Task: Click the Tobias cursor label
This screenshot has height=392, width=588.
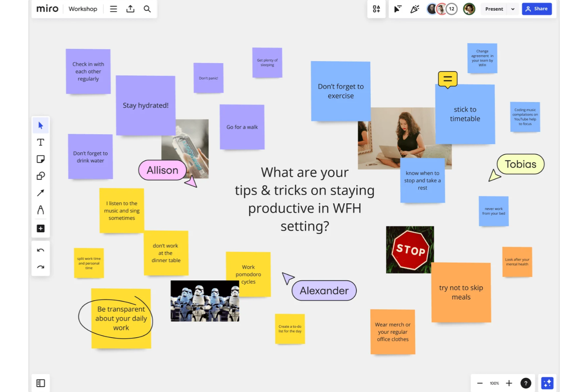Action: [520, 164]
